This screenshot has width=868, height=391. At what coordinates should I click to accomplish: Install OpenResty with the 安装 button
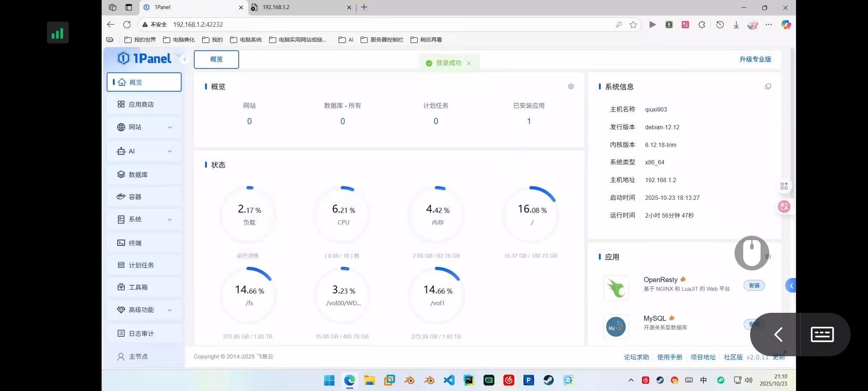tap(754, 286)
